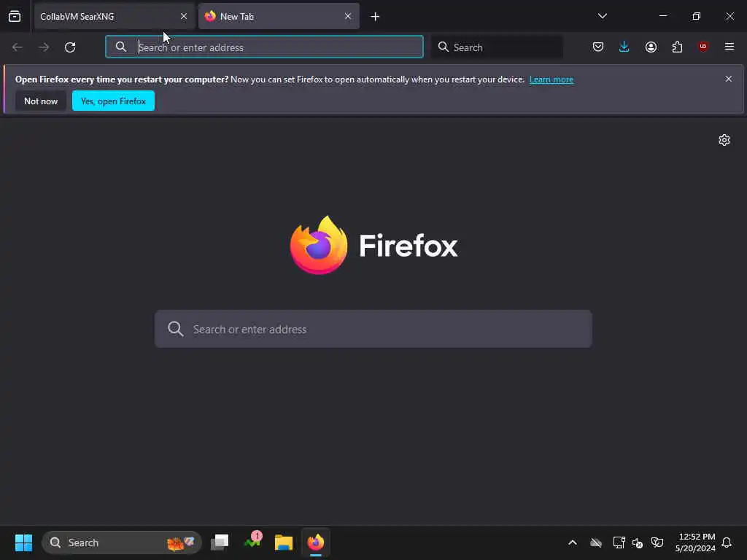Viewport: 747px width, 560px height.
Task: Open Save to Pocket button
Action: tap(598, 47)
